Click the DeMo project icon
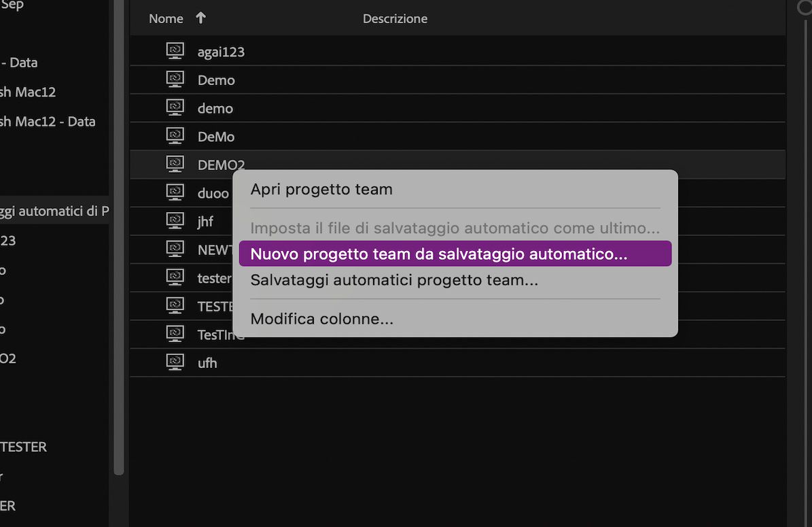Image resolution: width=812 pixels, height=527 pixels. 175,135
